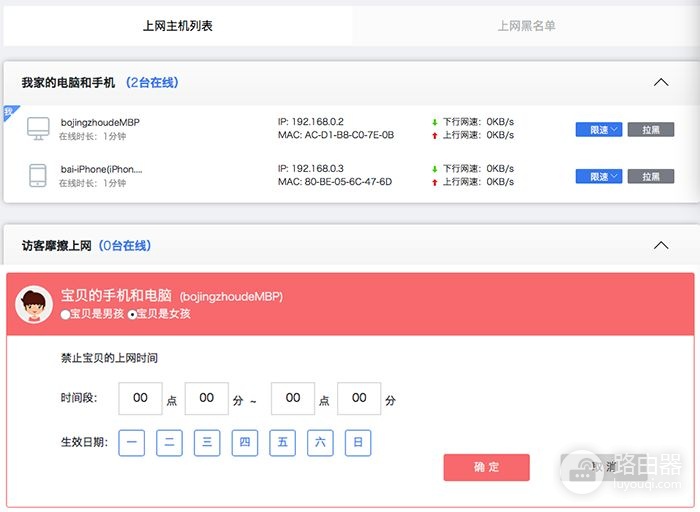Click green download arrow for bai-iPhone
This screenshot has width=700, height=512.
[x=434, y=169]
